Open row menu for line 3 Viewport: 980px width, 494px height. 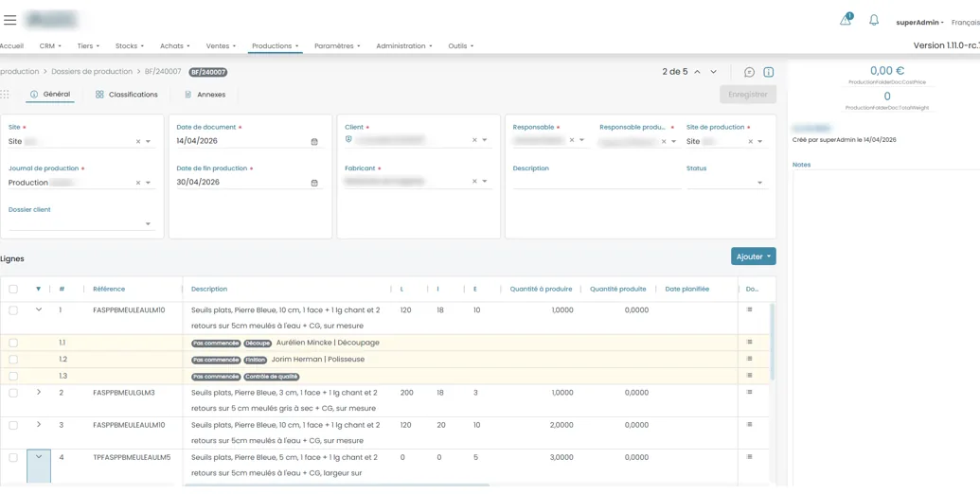point(749,425)
